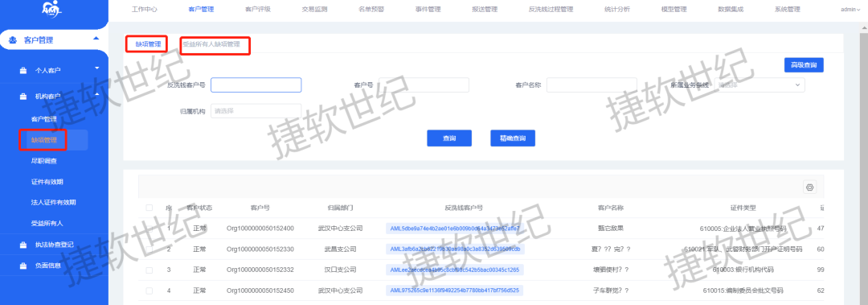Click the 高级查询 button

[x=804, y=65]
